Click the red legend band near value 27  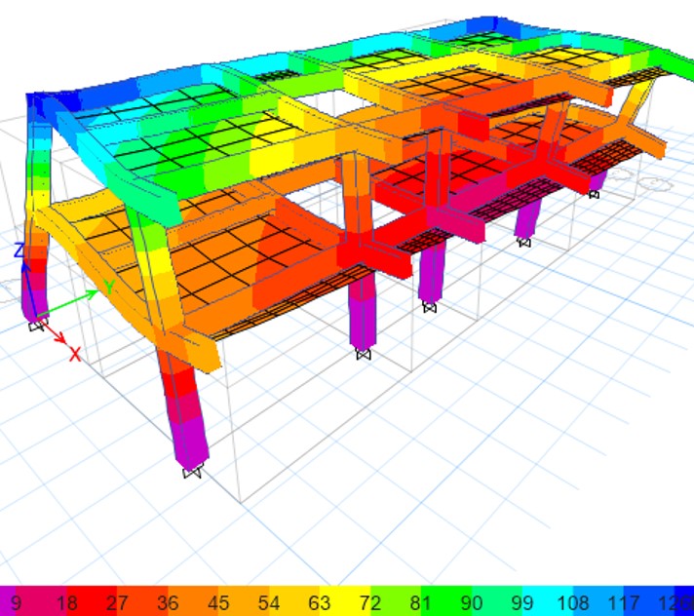[117, 602]
